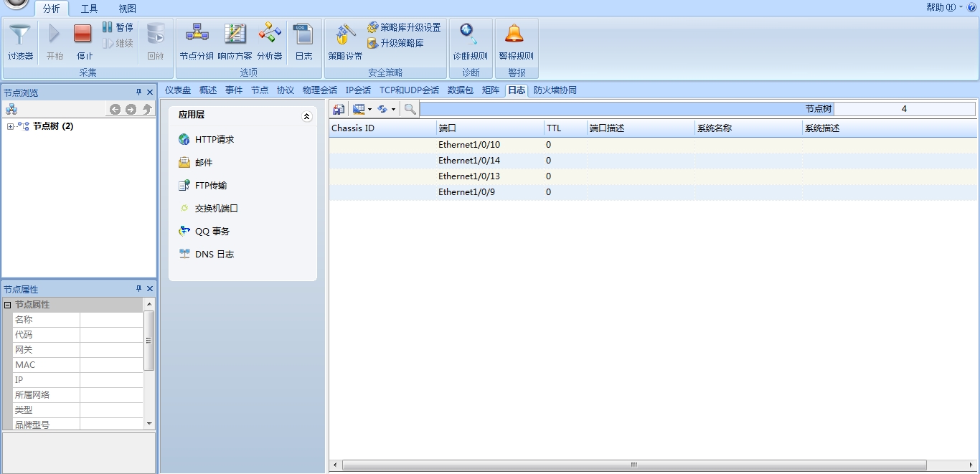Pin the 节点浏览 panel
This screenshot has height=474, width=980.
coord(139,93)
